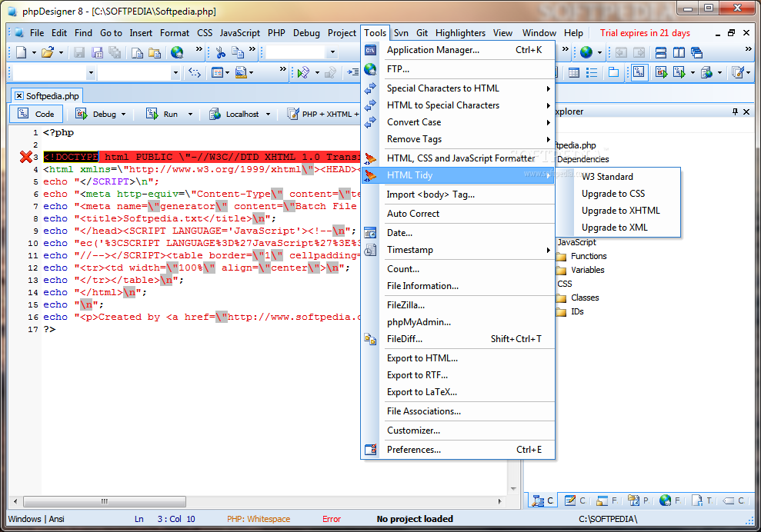Click the Code view button

(x=36, y=114)
